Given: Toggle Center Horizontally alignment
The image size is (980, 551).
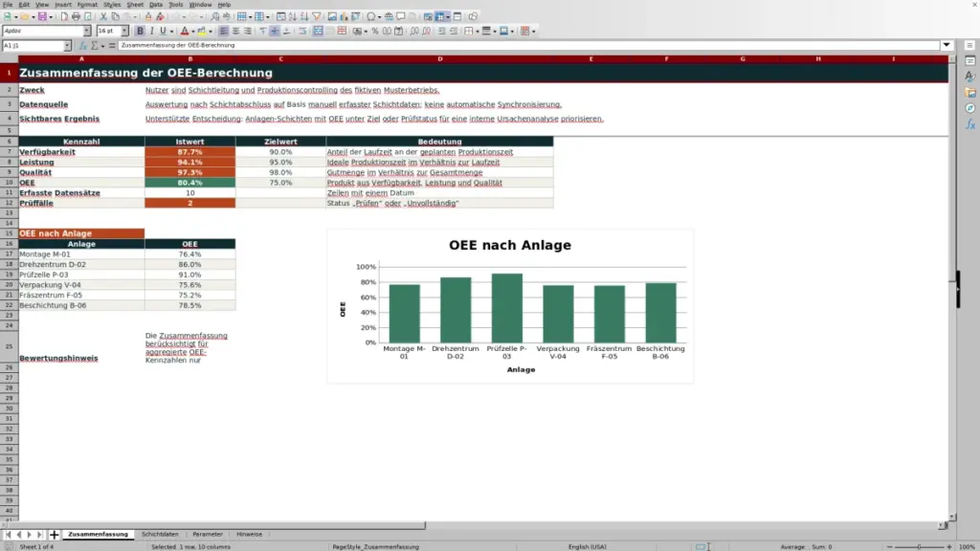Looking at the screenshot, I should (x=235, y=32).
